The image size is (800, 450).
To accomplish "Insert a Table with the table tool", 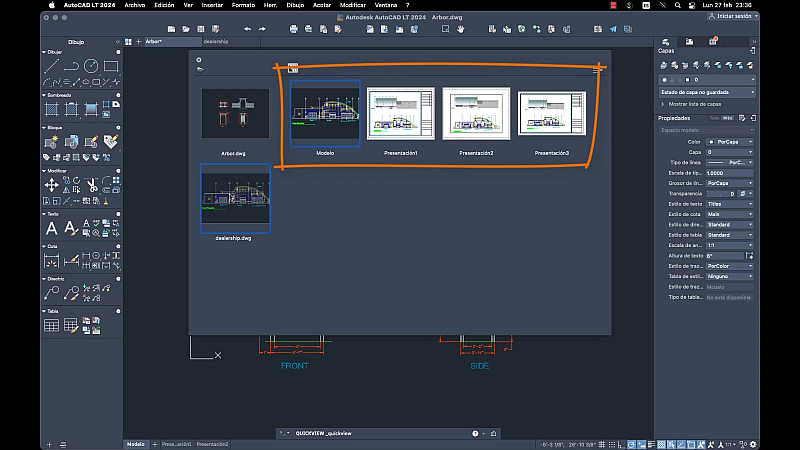I will click(x=52, y=325).
